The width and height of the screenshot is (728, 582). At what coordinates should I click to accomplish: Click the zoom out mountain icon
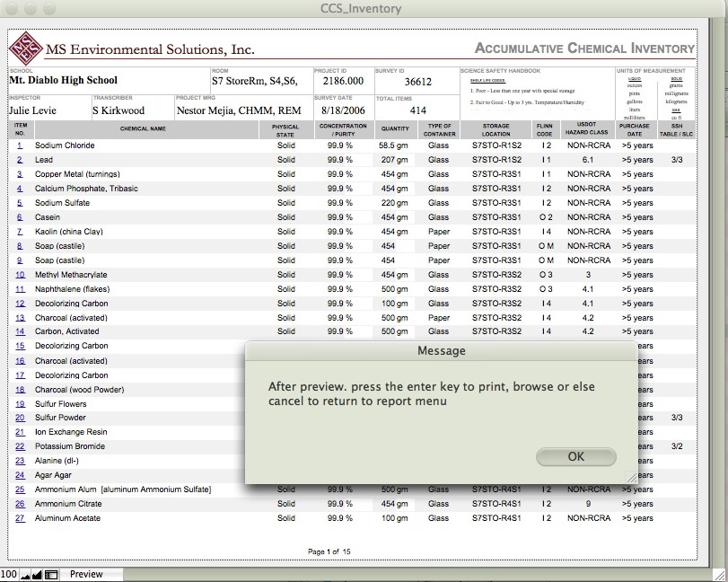coord(25,575)
